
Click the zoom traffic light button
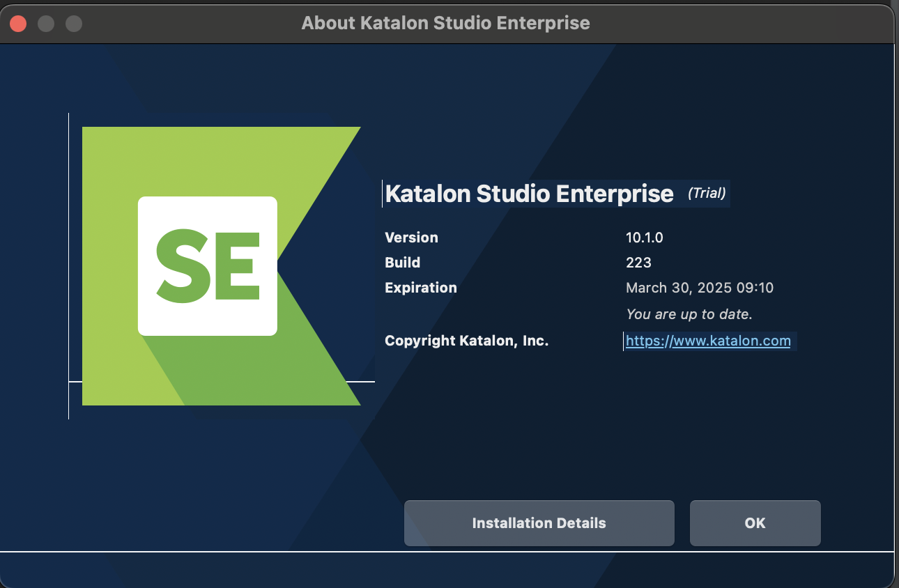point(72,23)
